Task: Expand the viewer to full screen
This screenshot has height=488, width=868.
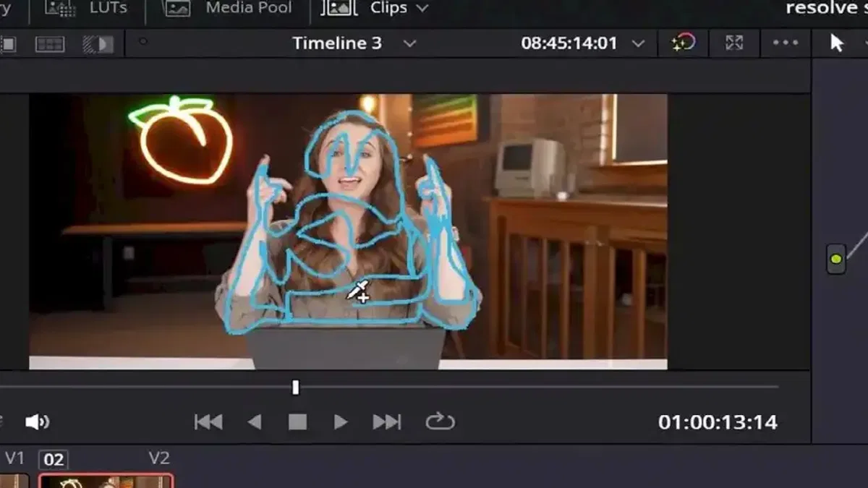Action: point(734,43)
